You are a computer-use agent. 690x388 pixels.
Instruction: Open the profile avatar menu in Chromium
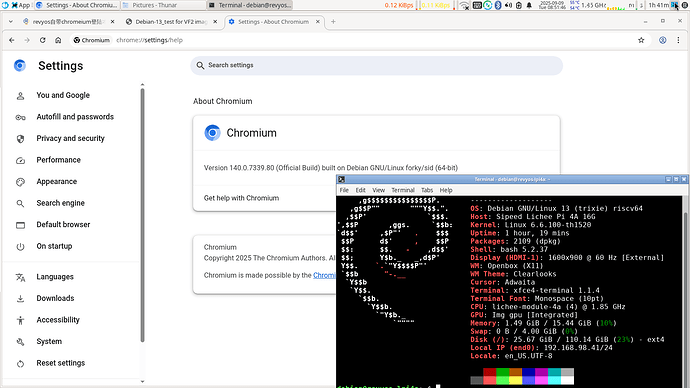click(x=663, y=40)
